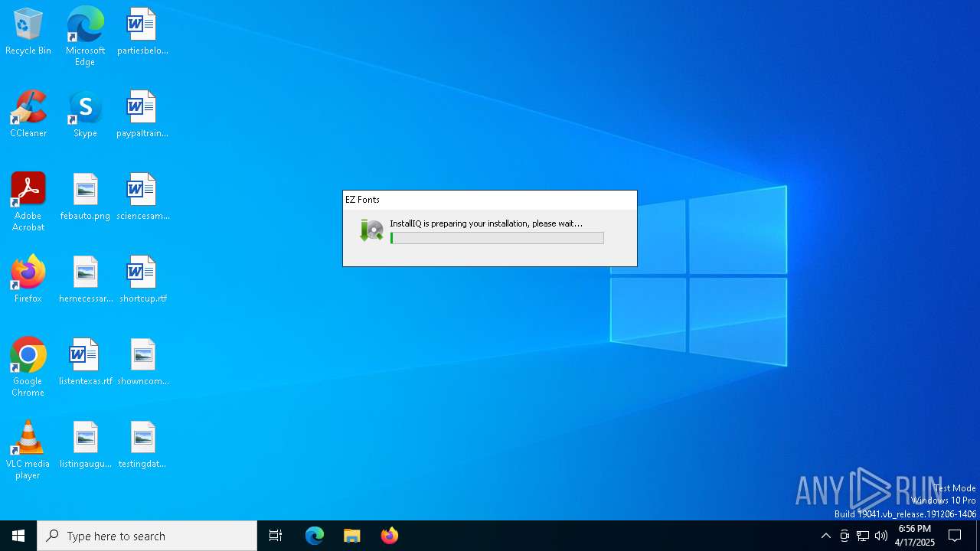The height and width of the screenshot is (551, 980).
Task: Select the Skype desktop shortcut
Action: click(85, 114)
